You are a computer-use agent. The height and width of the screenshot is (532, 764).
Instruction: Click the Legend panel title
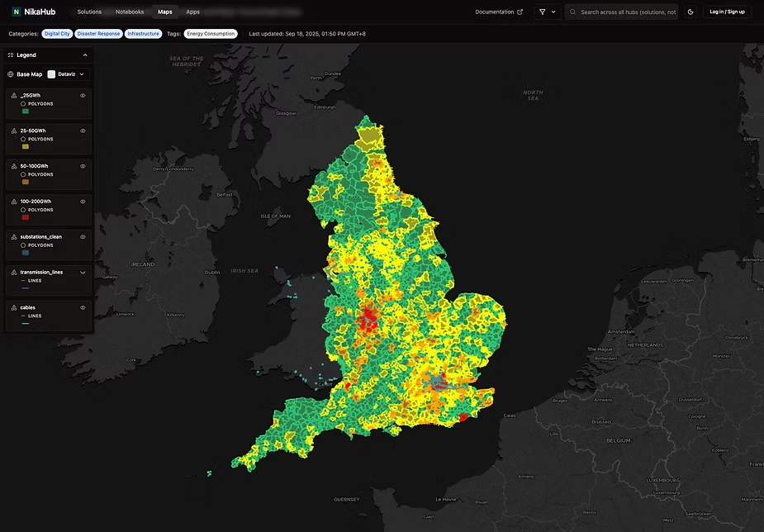click(x=26, y=55)
